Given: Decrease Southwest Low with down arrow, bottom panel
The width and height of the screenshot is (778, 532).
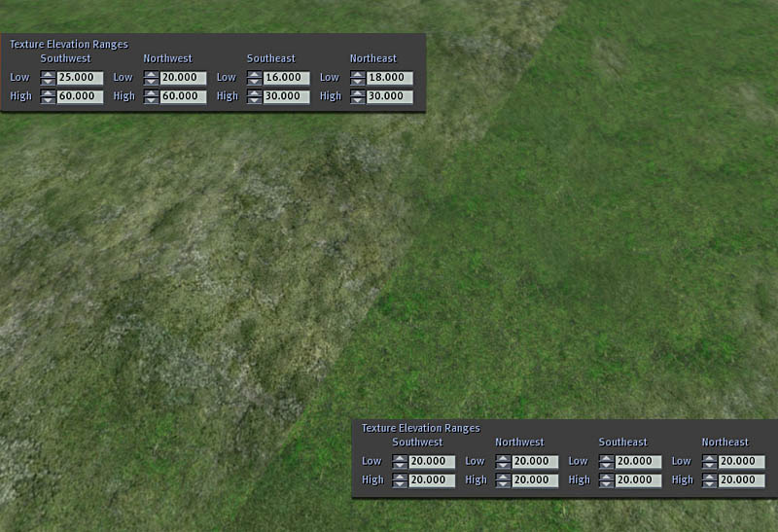Looking at the screenshot, I should 400,466.
